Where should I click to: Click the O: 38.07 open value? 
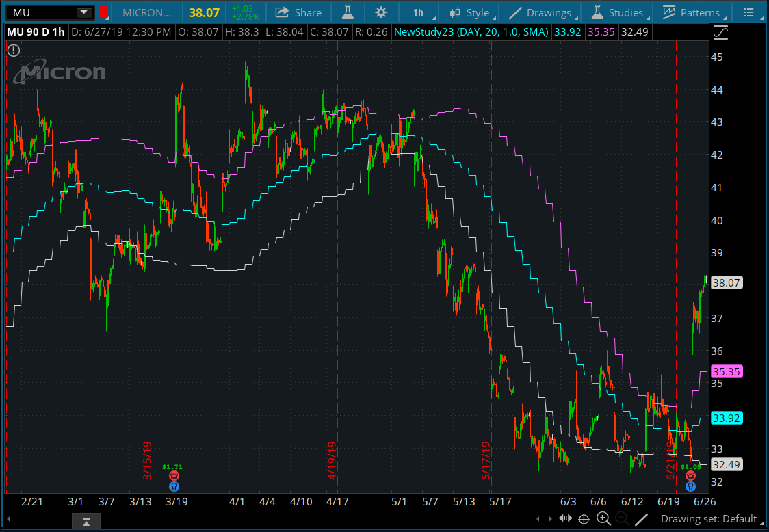(x=198, y=32)
